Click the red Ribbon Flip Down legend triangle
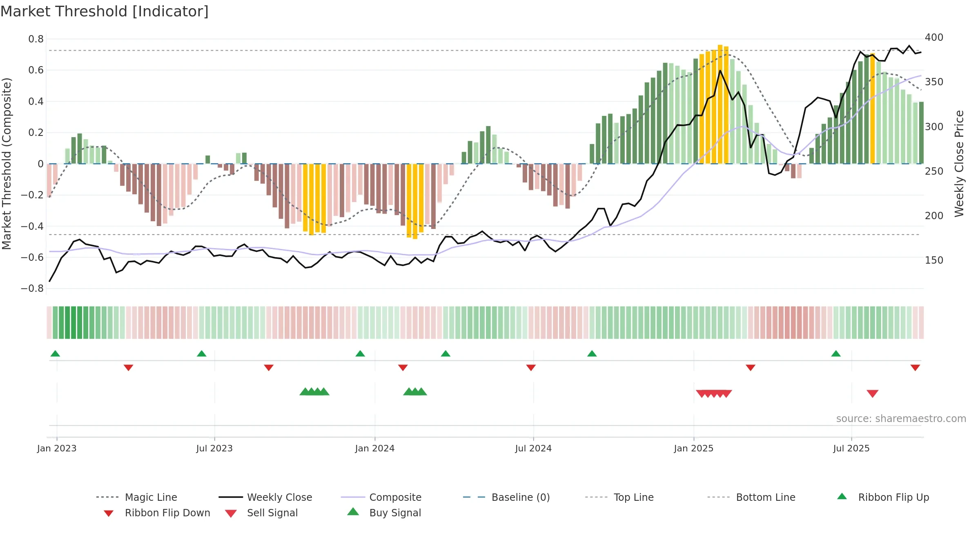Screen dimensions: 980x551 click(109, 513)
